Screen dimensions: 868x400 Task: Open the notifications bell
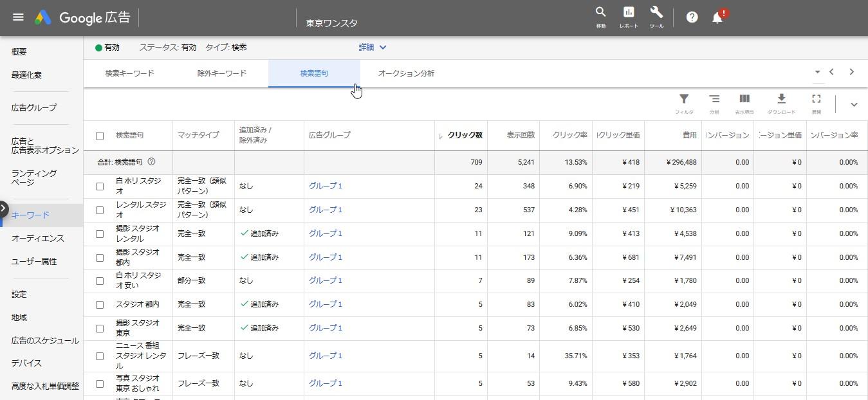coord(717,18)
